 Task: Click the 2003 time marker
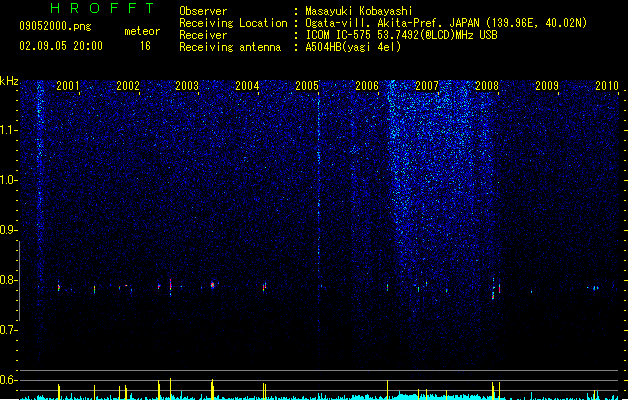pyautogui.click(x=187, y=86)
